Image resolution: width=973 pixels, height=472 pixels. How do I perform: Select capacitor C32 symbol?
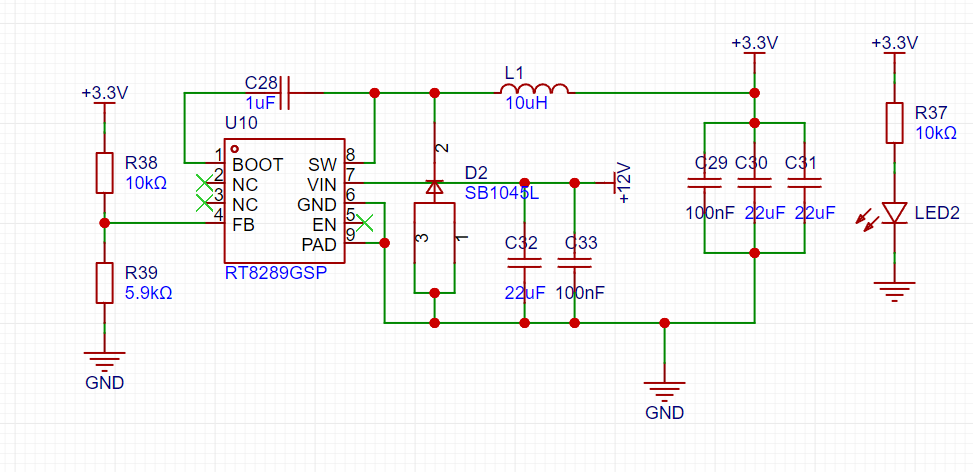(525, 263)
